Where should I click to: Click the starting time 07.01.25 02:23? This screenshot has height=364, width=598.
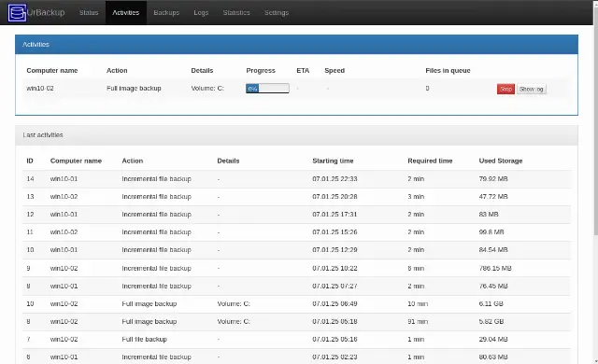pos(335,357)
